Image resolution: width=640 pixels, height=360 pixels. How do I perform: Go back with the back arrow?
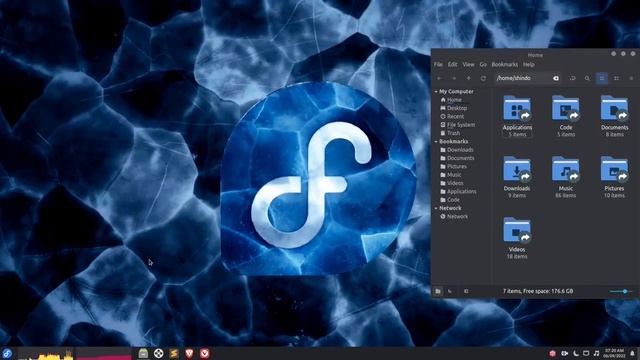click(440, 78)
